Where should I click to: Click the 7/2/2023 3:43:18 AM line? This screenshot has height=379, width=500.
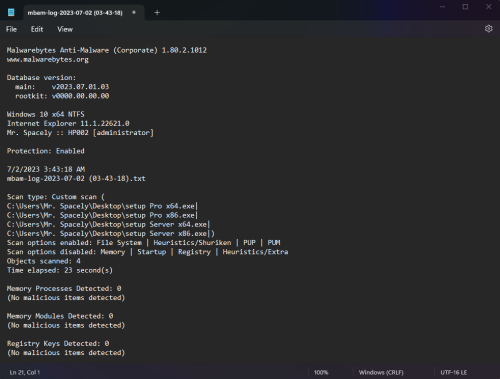(x=46, y=169)
